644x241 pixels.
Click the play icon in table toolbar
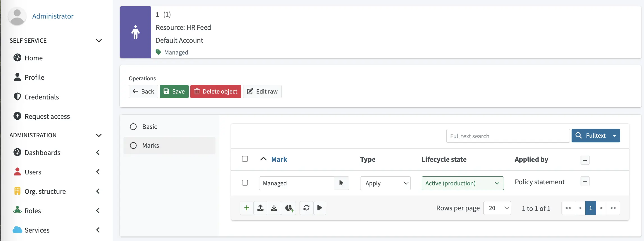[x=320, y=208]
